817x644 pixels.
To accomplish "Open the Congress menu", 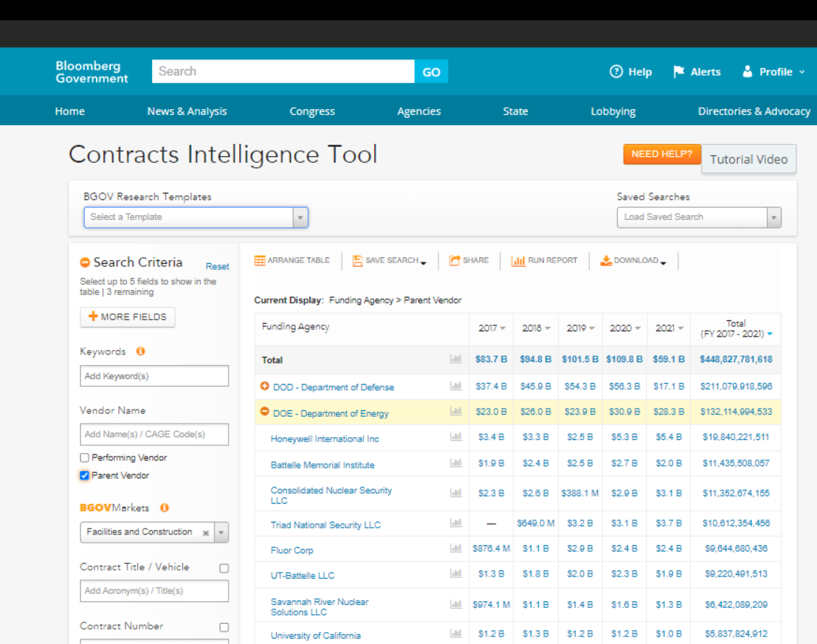I will click(x=312, y=111).
